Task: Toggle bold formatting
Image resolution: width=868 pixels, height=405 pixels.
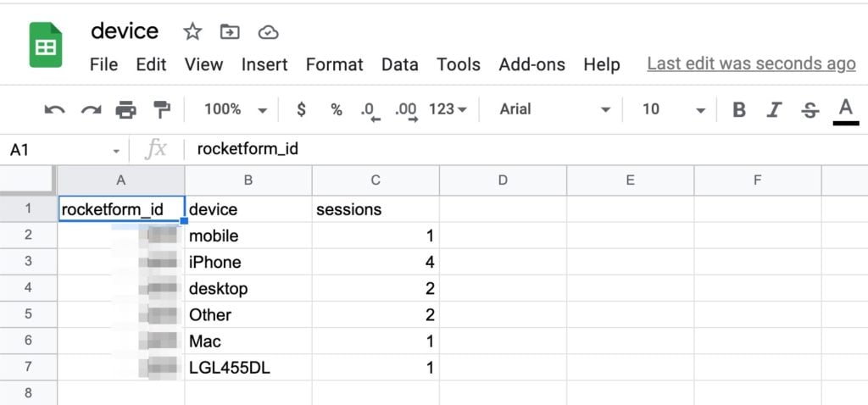Action: point(739,109)
